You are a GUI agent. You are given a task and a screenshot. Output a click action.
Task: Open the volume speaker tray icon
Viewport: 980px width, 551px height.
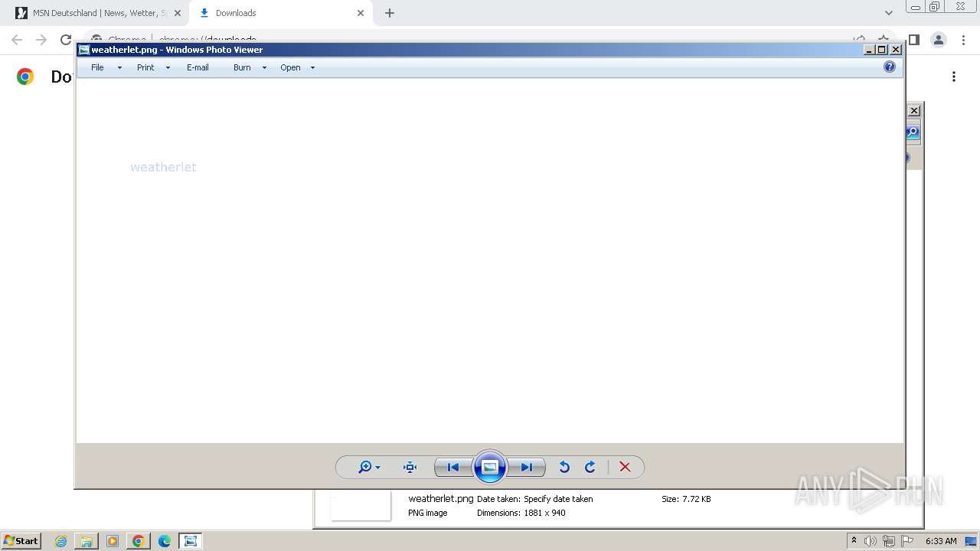point(871,541)
